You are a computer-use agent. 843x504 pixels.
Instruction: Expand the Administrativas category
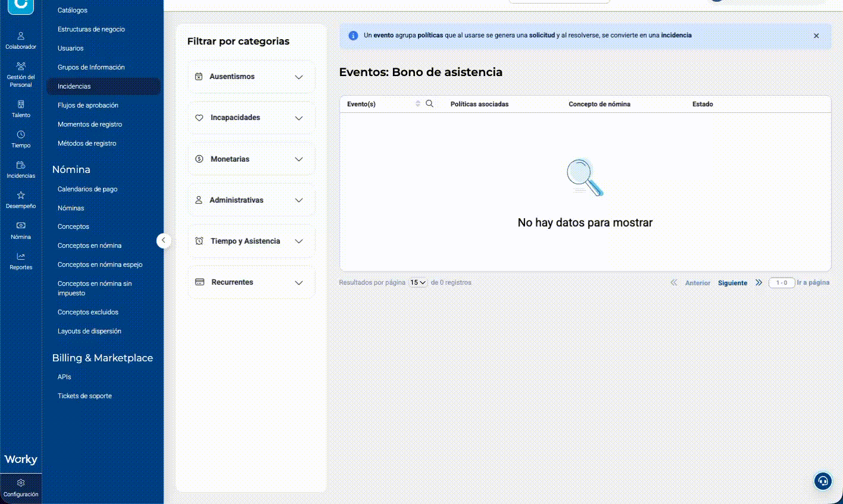point(251,200)
